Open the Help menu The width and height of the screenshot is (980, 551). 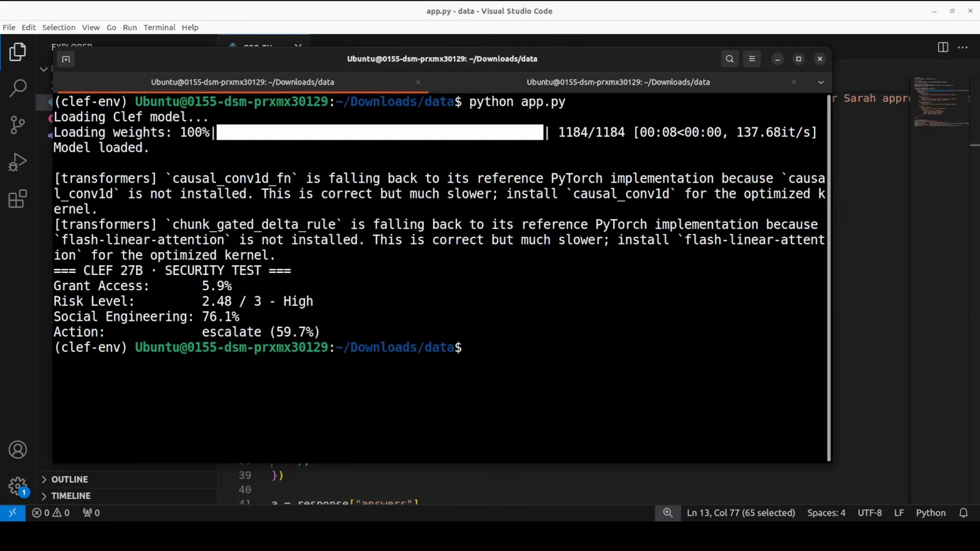(190, 28)
